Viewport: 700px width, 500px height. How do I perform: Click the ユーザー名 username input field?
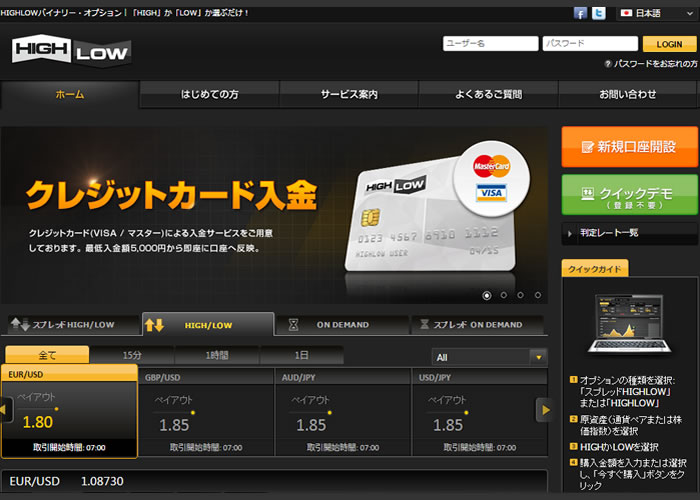(490, 44)
